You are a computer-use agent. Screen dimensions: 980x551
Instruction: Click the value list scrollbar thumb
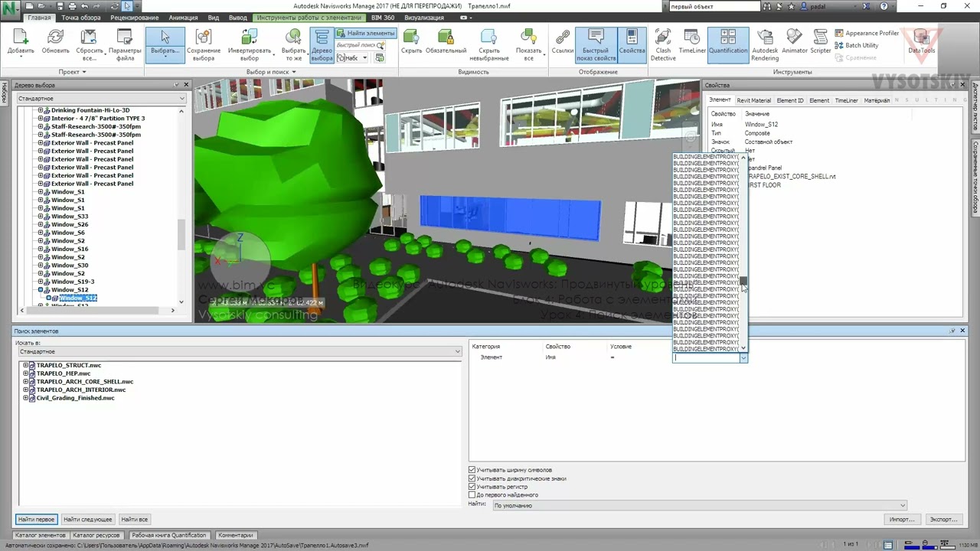click(743, 282)
